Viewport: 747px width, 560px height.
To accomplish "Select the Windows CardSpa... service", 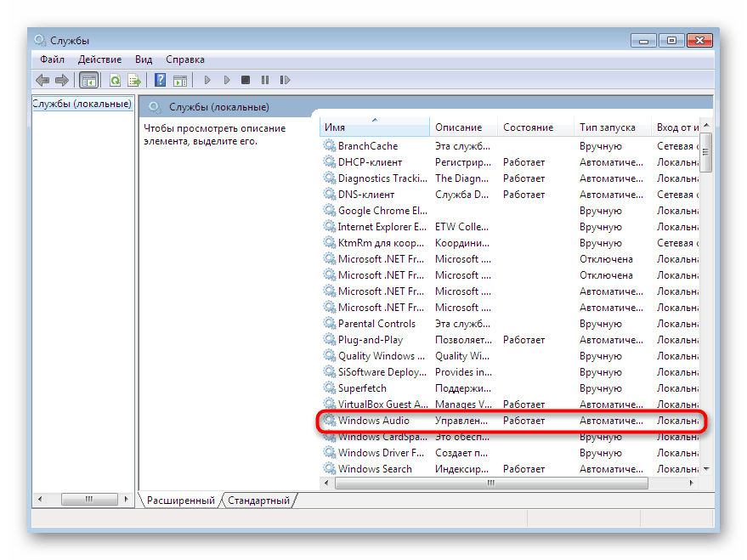I will 382,436.
